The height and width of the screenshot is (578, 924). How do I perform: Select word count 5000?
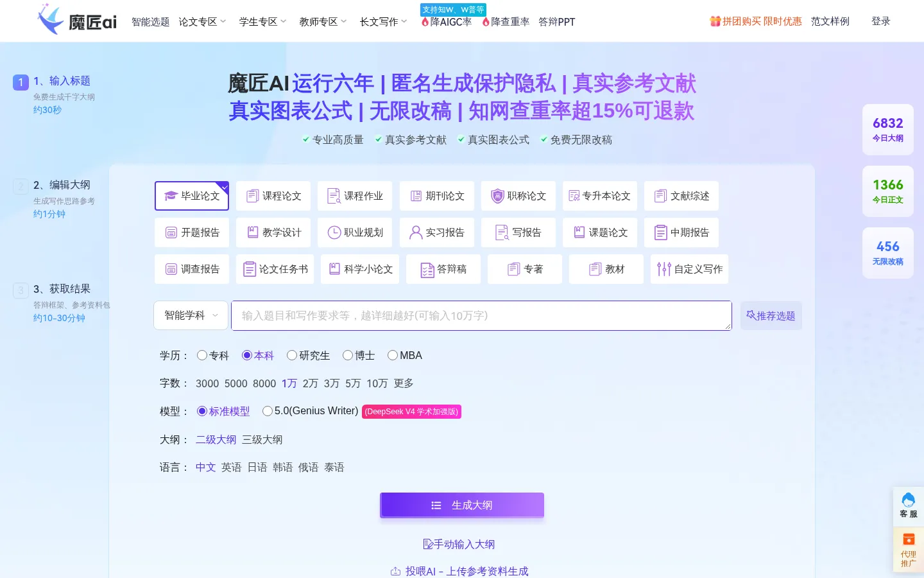(236, 383)
